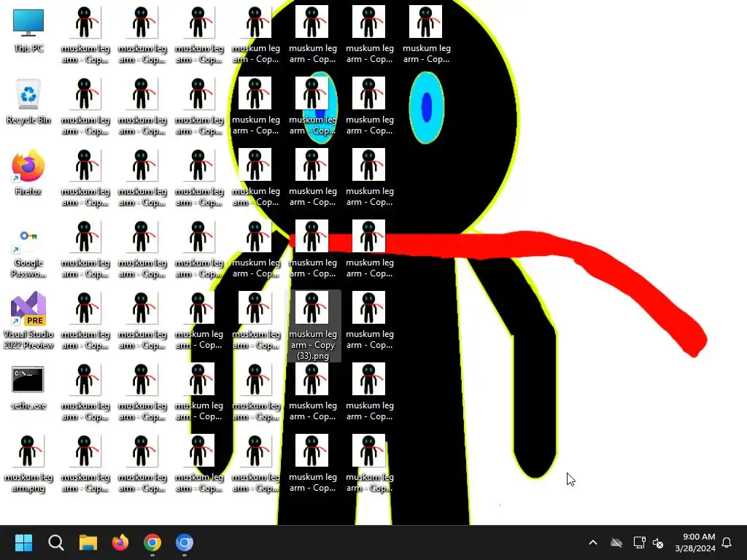Open Firefox from the taskbar
Viewport: 747px width, 560px height.
[120, 542]
